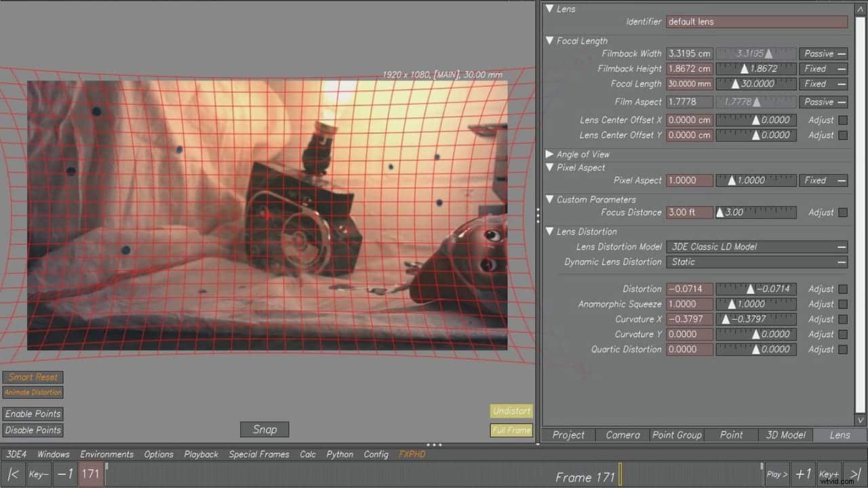This screenshot has width=868, height=488.
Task: Toggle Animate Distortion
Action: click(33, 392)
